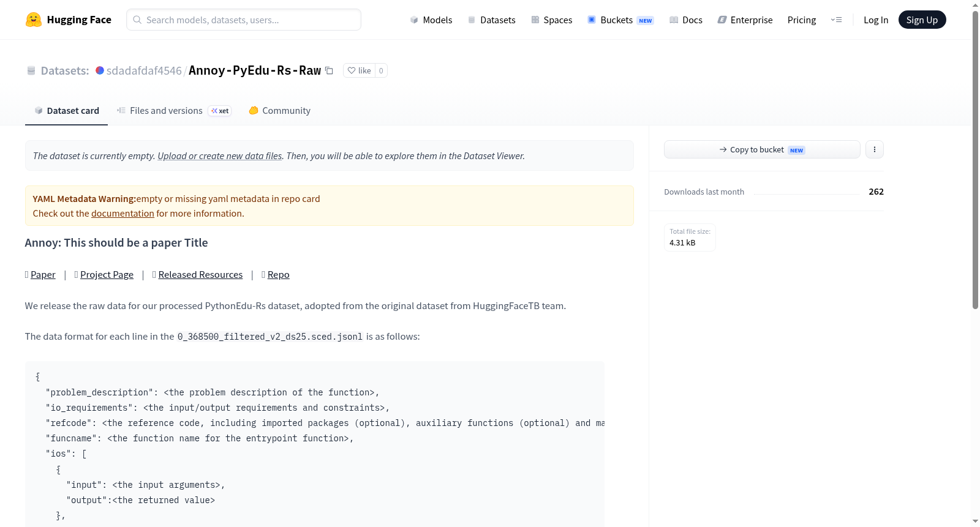The height and width of the screenshot is (527, 980).
Task: Open the more-options kebab menu beside Copy to bucket
Action: 875,149
